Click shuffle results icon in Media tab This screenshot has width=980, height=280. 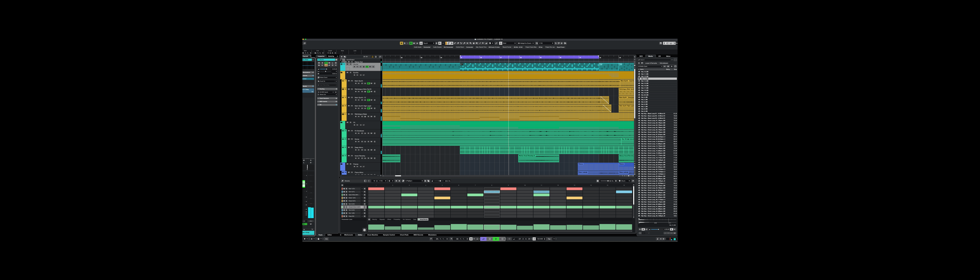(x=668, y=66)
